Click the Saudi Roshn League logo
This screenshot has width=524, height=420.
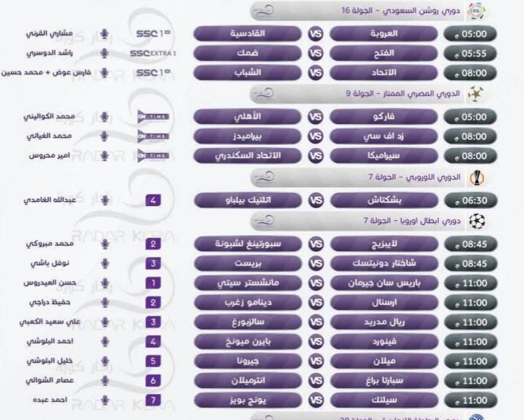476,12
